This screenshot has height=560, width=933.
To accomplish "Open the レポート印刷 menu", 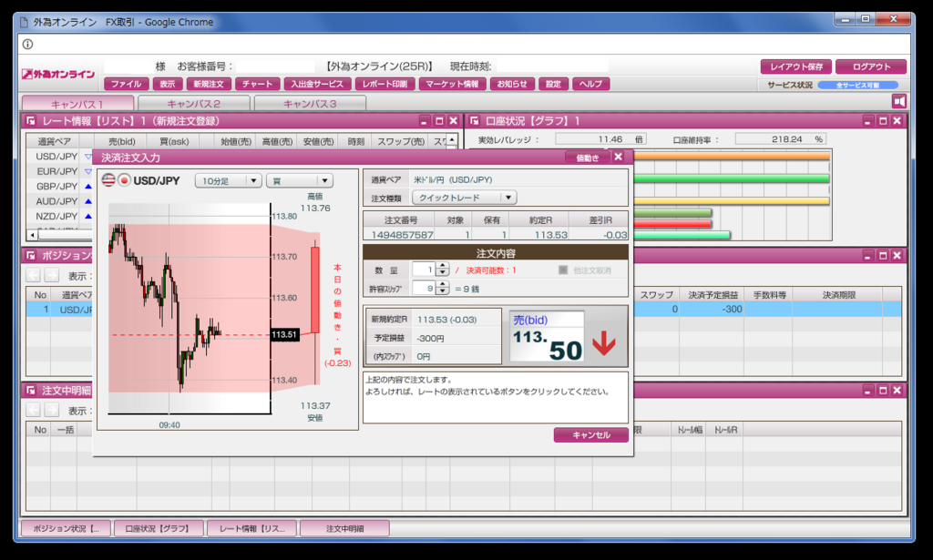I will (x=385, y=84).
